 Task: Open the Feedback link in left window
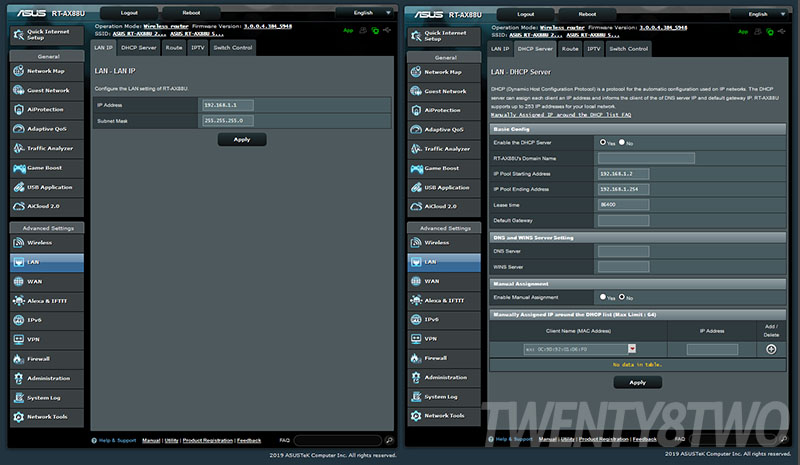(x=249, y=440)
